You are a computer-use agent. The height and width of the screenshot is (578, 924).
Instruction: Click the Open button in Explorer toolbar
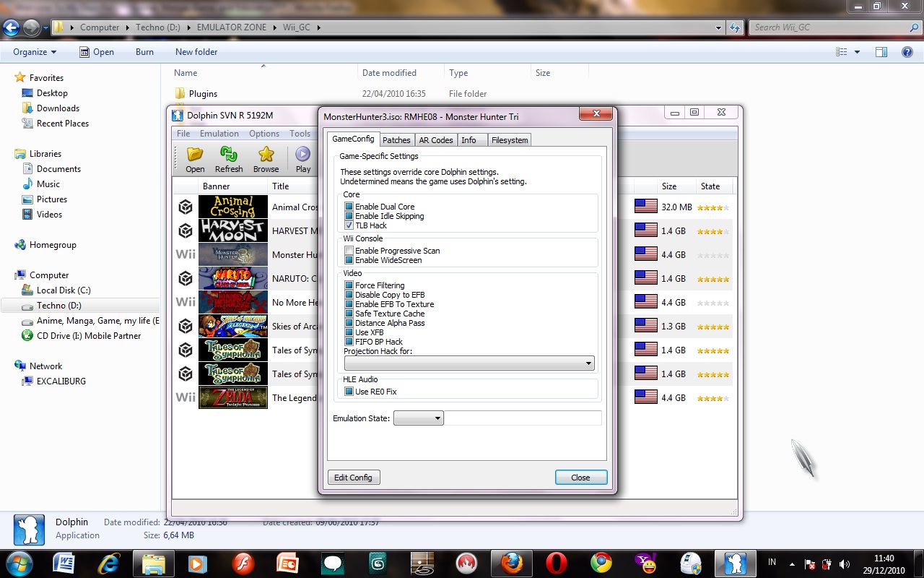tap(97, 52)
